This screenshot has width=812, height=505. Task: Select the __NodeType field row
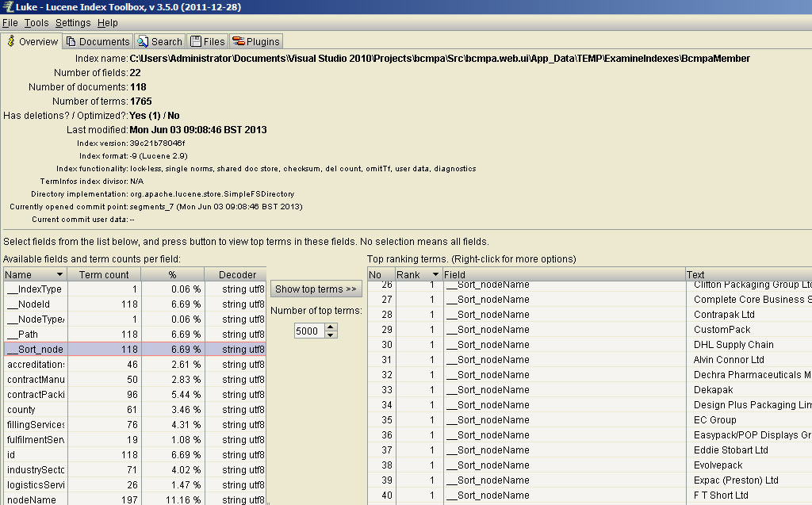tap(135, 319)
